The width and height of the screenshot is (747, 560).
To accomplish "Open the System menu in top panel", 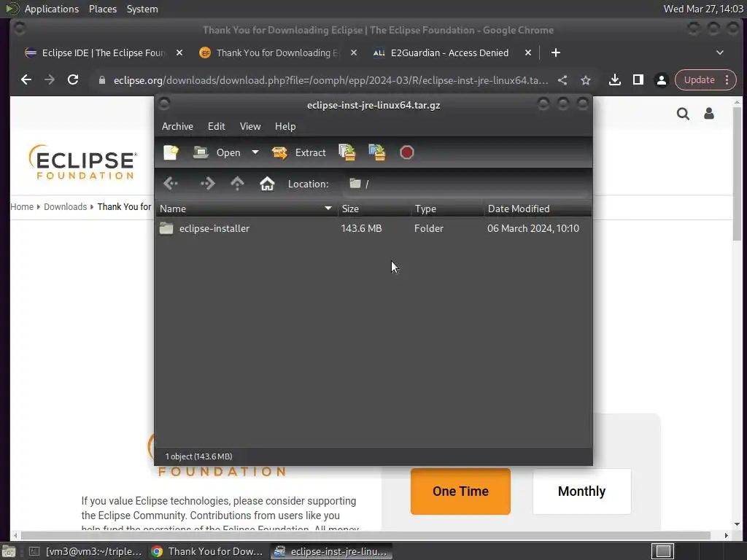I will point(142,9).
